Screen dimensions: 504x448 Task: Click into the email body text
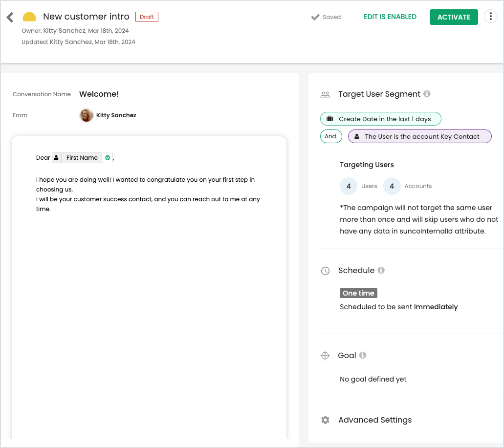click(148, 194)
